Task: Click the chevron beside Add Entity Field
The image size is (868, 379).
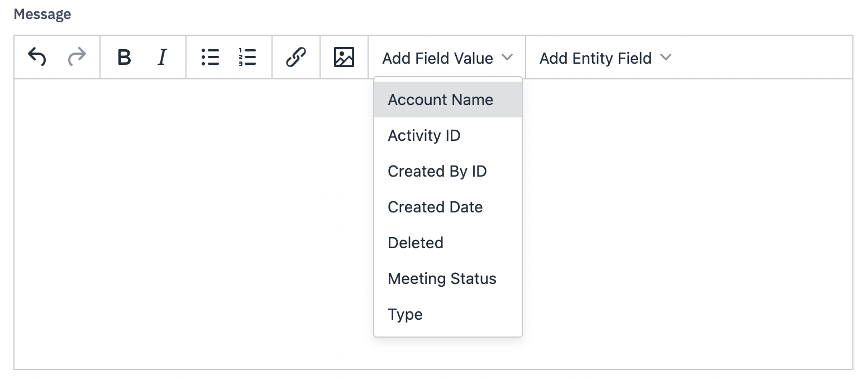Action: point(665,57)
